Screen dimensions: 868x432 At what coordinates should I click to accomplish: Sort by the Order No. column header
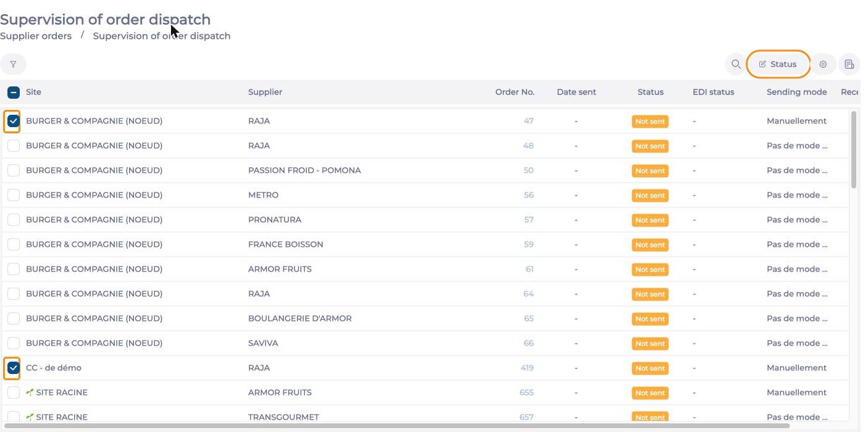(515, 92)
